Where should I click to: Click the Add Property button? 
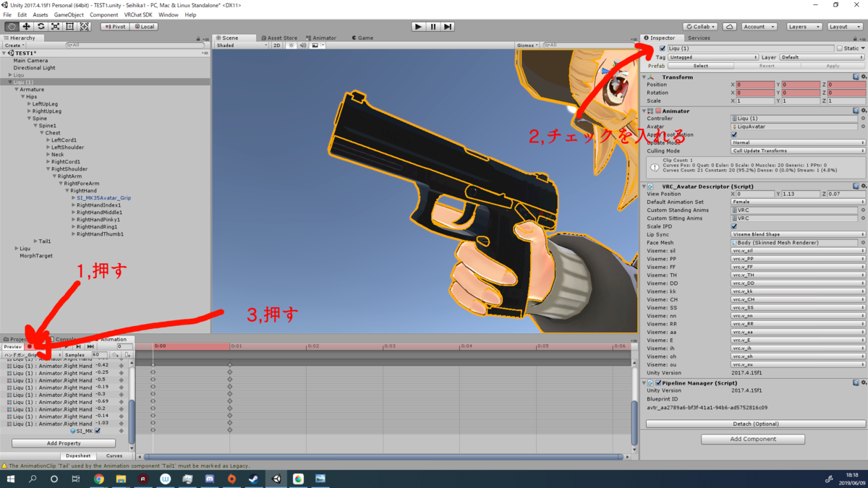64,443
